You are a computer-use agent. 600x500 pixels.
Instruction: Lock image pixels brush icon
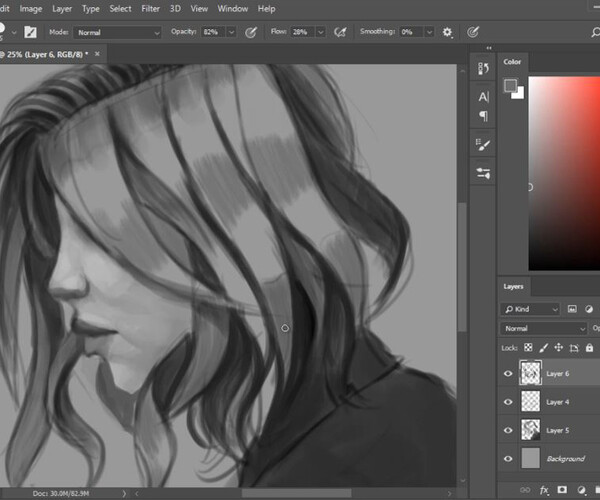click(x=543, y=347)
